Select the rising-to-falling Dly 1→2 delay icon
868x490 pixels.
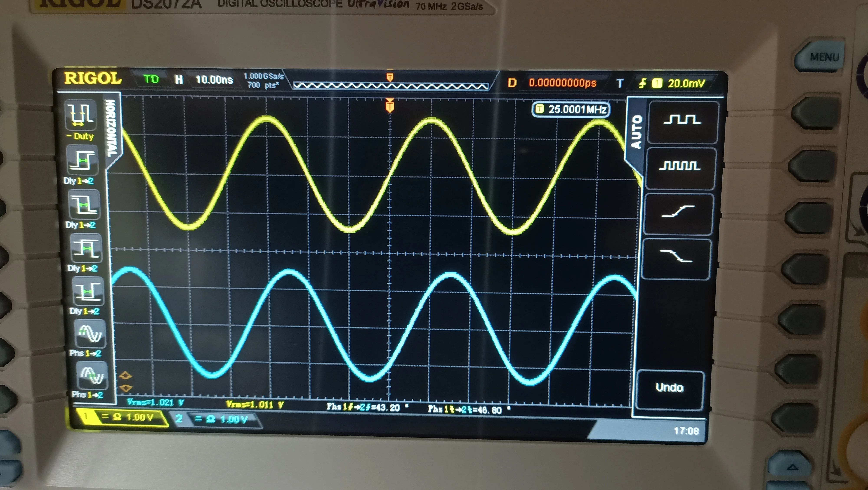(x=86, y=248)
